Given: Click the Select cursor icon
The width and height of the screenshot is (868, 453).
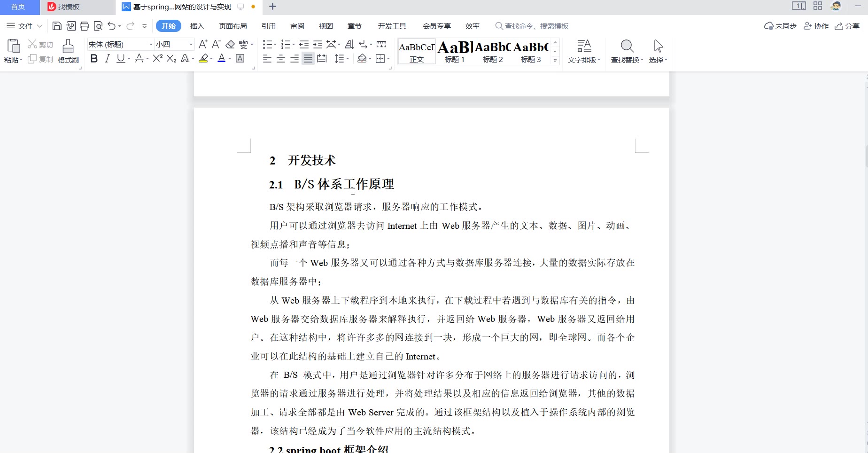Looking at the screenshot, I should point(658,46).
